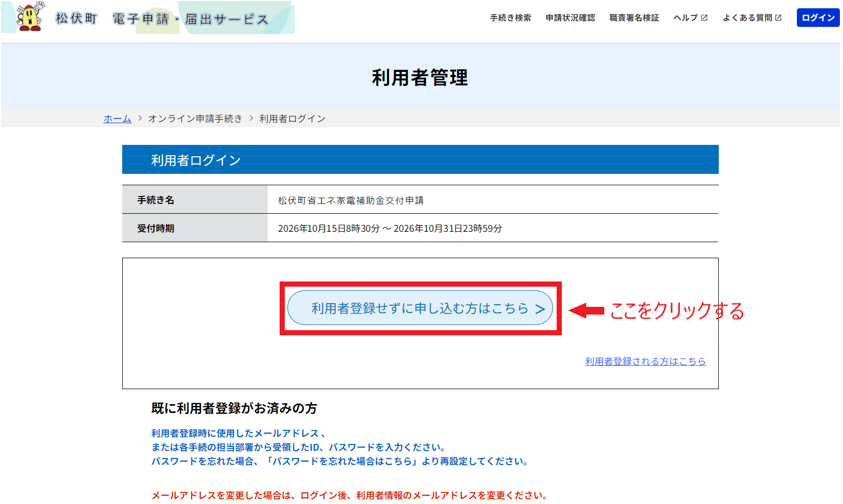
Task: Click the external link icon beside よくある質問
Action: point(778,18)
